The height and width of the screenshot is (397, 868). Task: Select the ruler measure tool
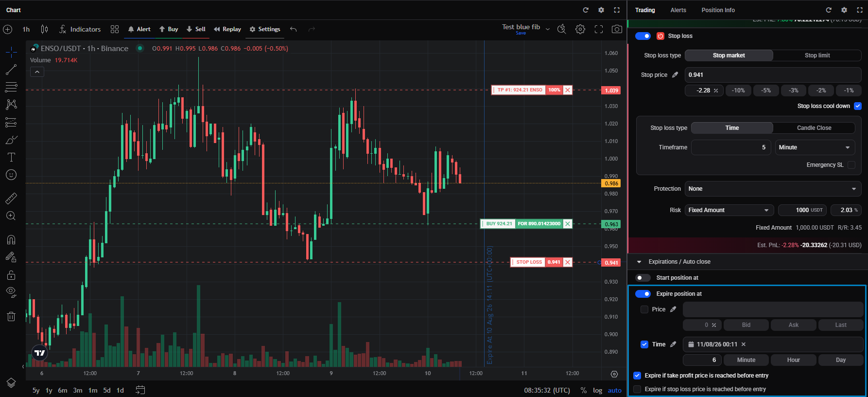pos(11,198)
